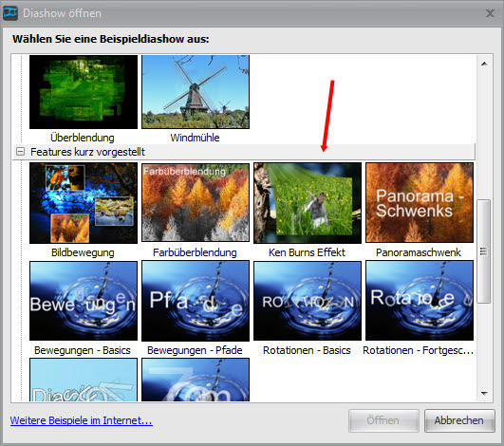
Task: Click the Farbüberblendung label below thumbnail
Action: [195, 252]
